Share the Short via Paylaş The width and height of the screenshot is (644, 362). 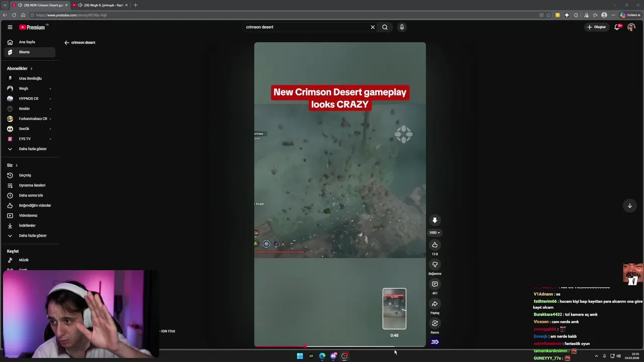click(435, 304)
